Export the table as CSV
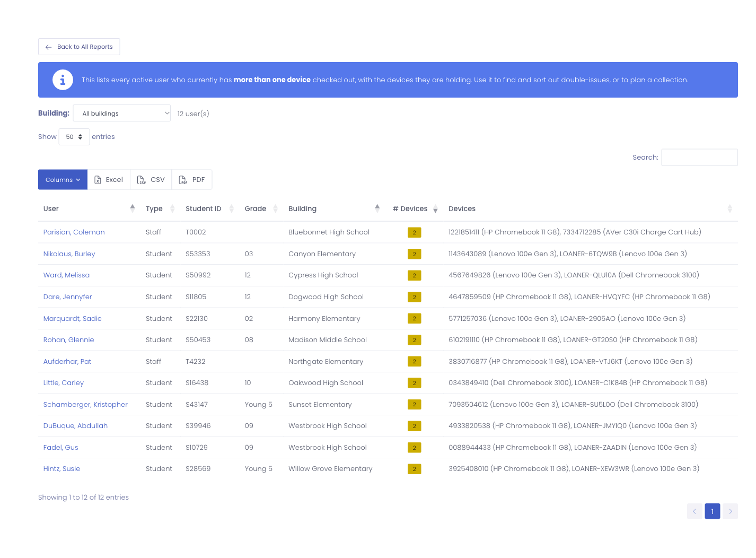This screenshot has width=756, height=558. pos(151,180)
